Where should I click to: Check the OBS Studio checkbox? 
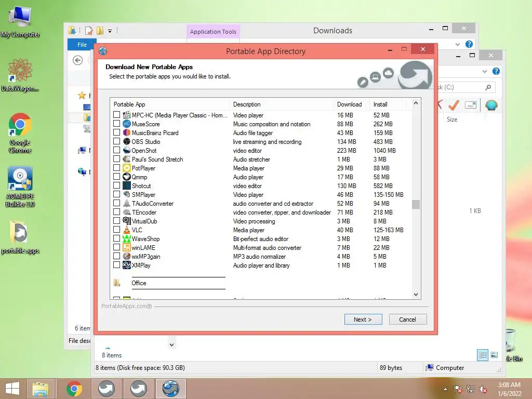pos(117,141)
